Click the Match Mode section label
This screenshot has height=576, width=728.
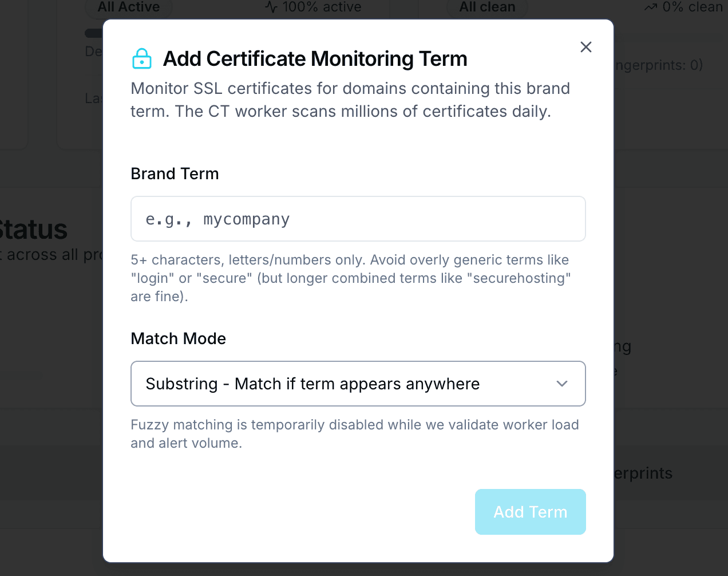click(x=178, y=338)
